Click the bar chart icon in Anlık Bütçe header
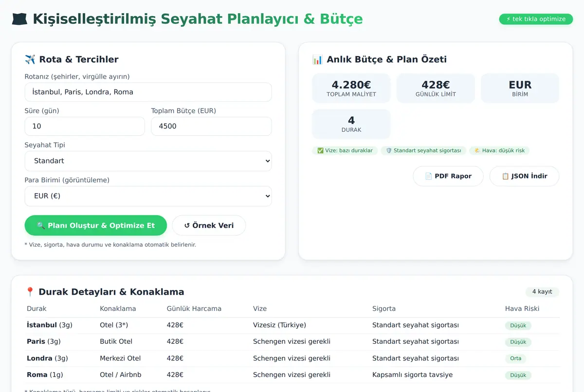584x392 pixels. pyautogui.click(x=317, y=59)
